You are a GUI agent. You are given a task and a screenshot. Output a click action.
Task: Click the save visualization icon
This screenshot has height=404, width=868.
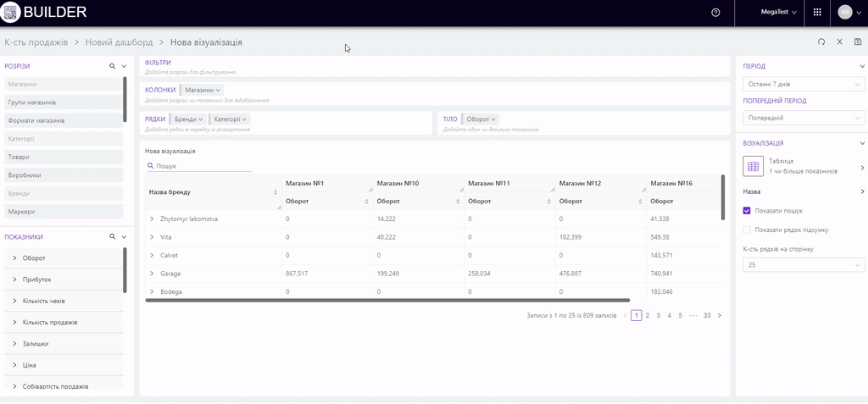click(x=858, y=42)
